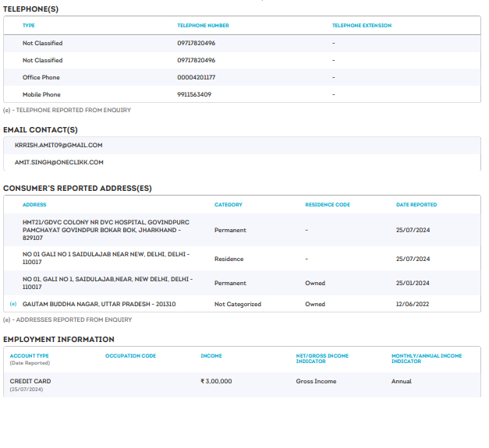Click the Not Categorized category value
Image resolution: width=489 pixels, height=448 pixels.
coord(238,304)
